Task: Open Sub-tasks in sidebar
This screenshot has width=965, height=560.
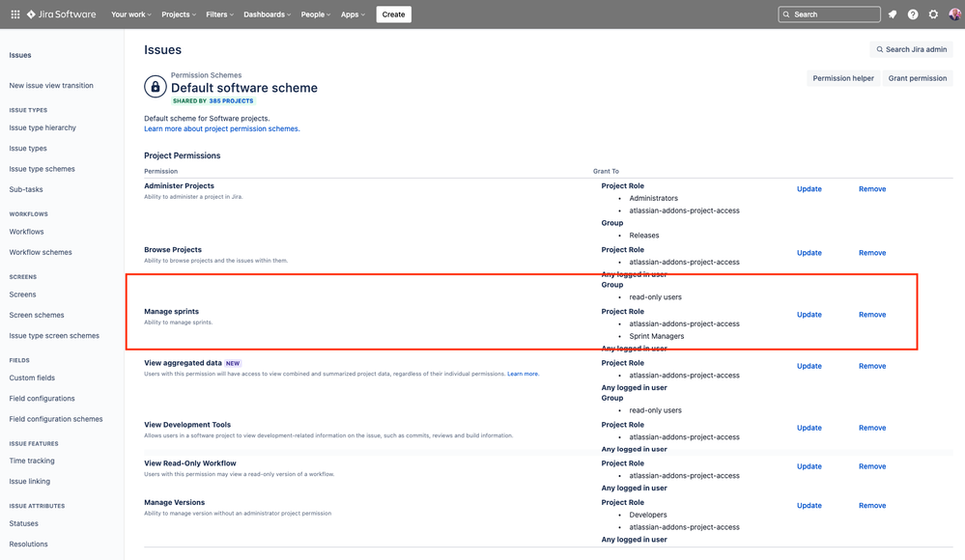Action: click(26, 189)
